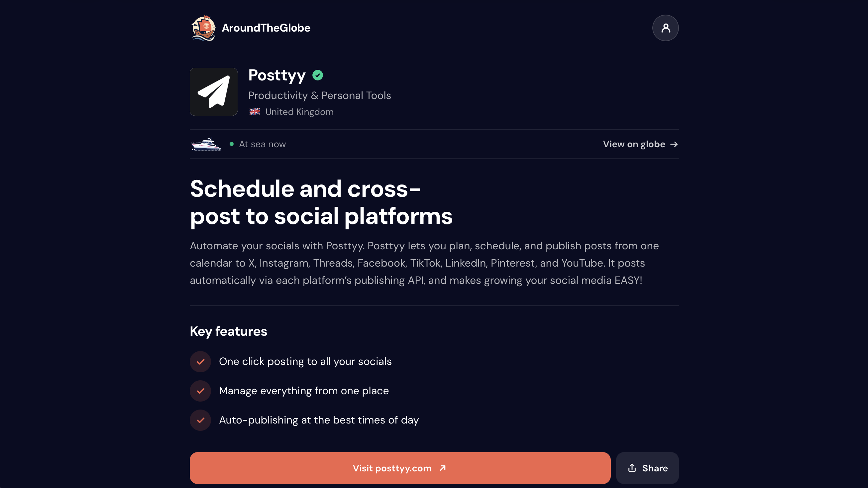
Task: Click the Posttyy paper plane logo
Action: tap(214, 92)
